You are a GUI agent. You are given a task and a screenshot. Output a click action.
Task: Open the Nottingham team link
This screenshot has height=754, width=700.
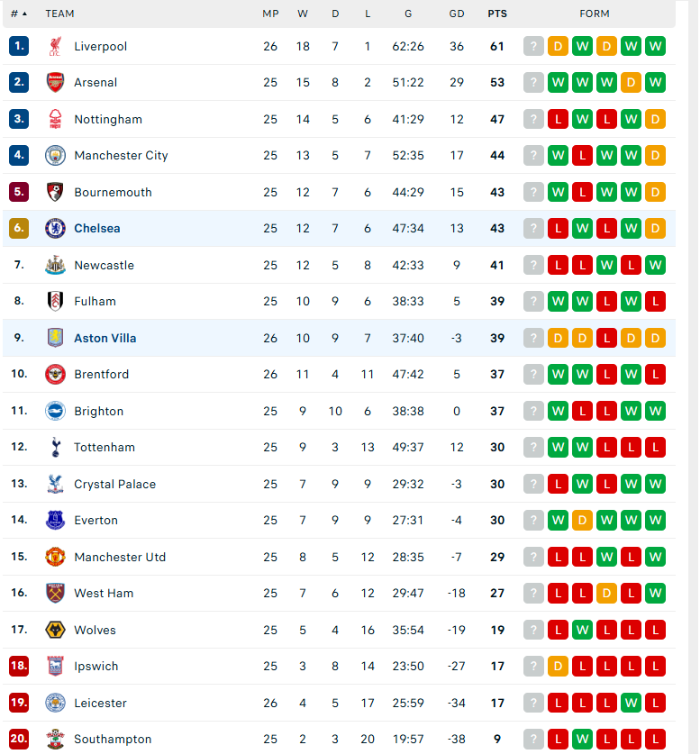108,119
